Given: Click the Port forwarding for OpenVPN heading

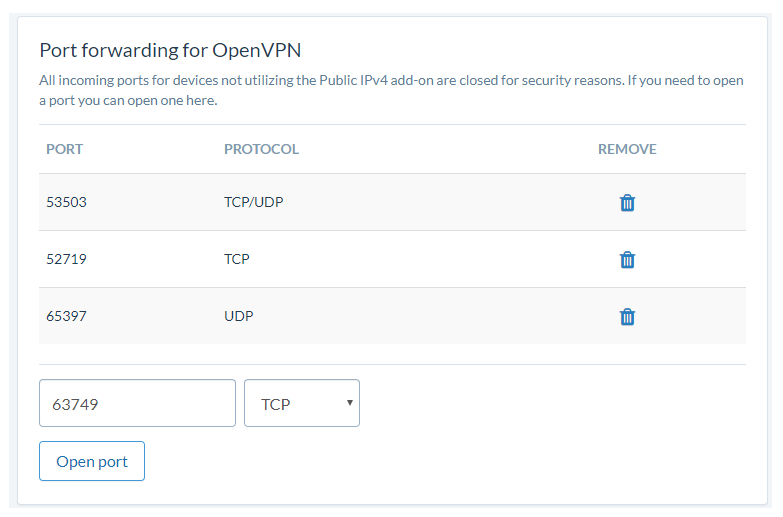Looking at the screenshot, I should point(170,50).
